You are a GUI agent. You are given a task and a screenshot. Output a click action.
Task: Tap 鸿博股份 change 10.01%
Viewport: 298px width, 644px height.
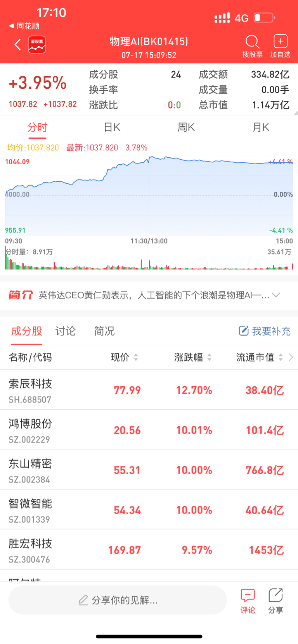click(194, 430)
